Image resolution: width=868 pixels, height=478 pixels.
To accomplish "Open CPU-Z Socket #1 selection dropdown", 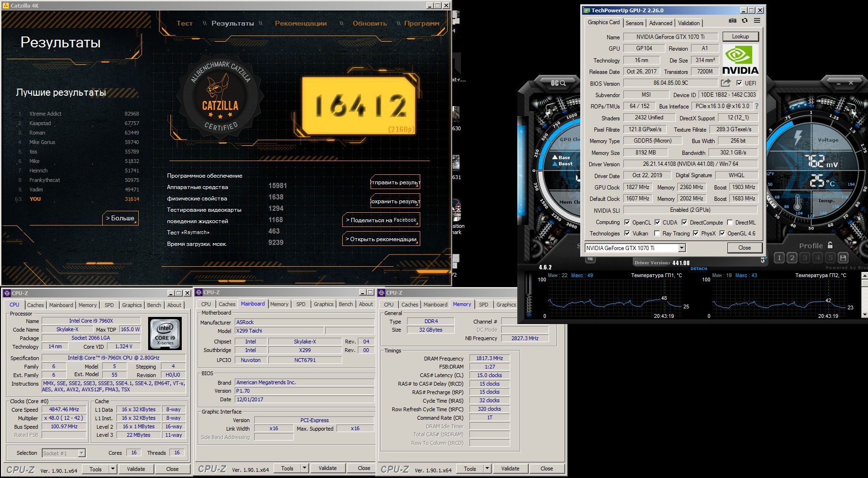I will pos(81,453).
